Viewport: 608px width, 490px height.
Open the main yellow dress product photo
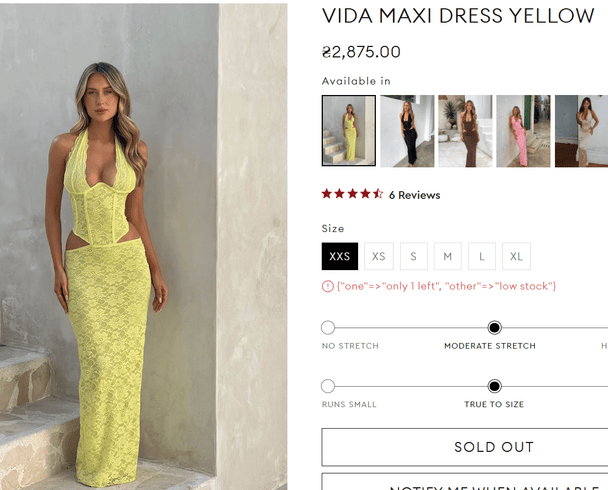point(143,247)
